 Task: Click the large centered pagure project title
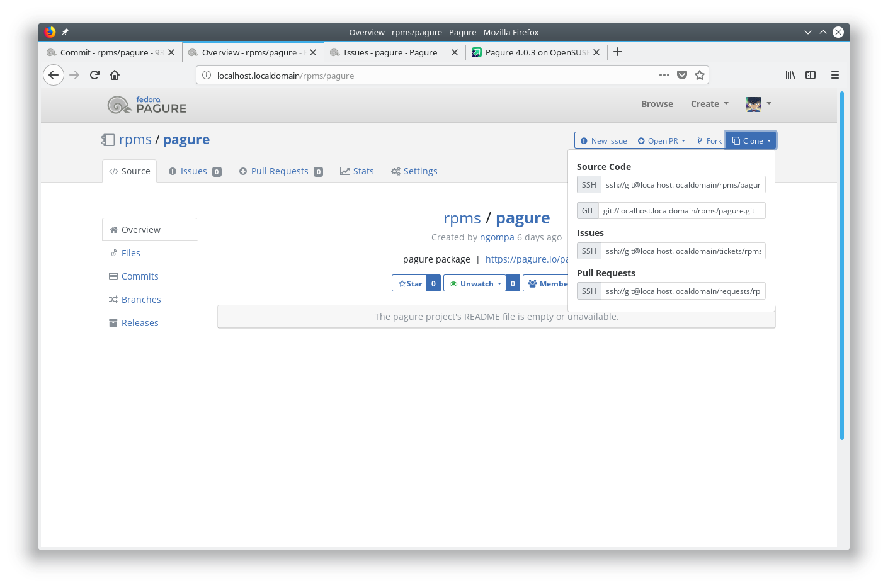(x=523, y=218)
